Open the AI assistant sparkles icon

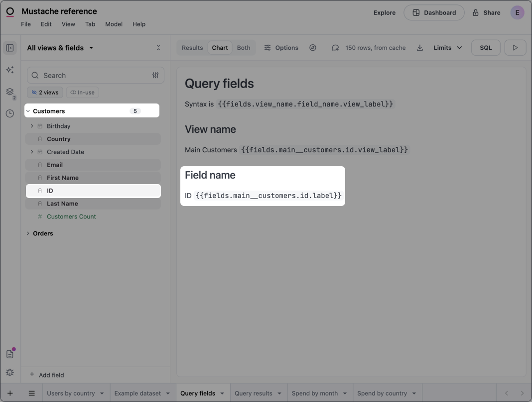(10, 70)
